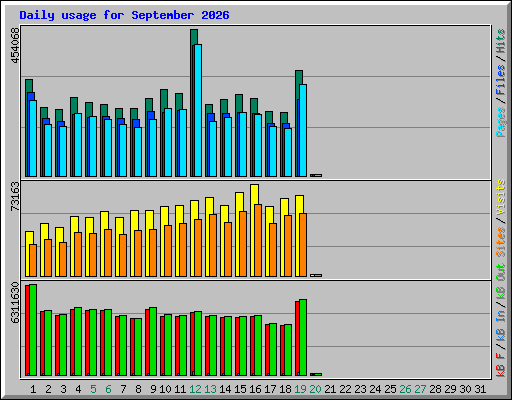Select the orange Sites bar for day 1

tap(33, 260)
